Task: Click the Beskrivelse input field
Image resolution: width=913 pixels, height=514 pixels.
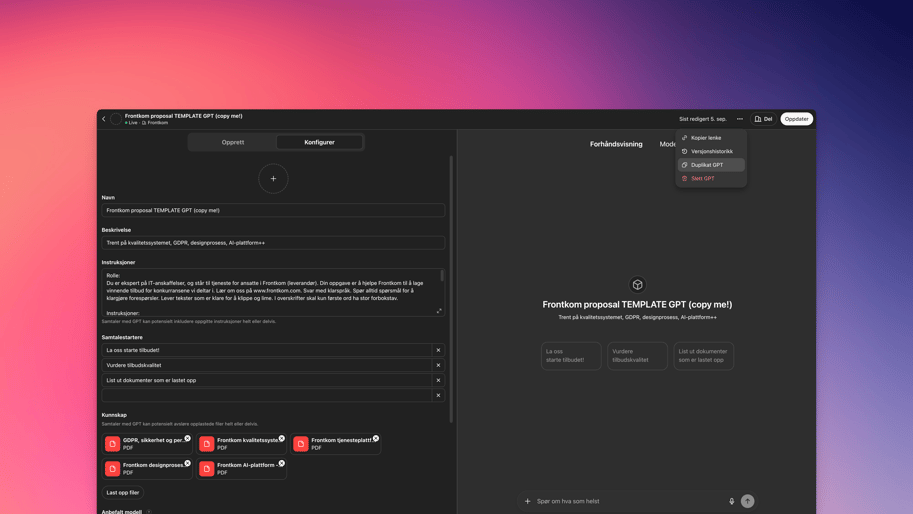Action: click(273, 243)
